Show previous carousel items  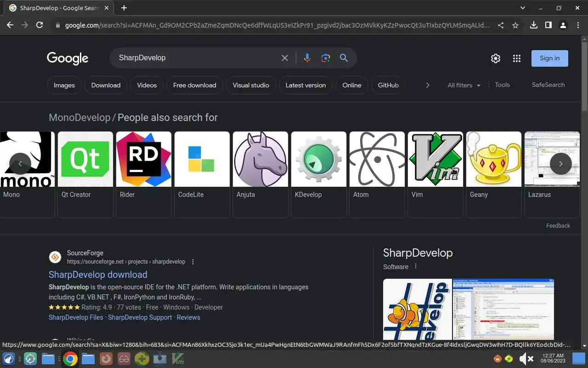tap(20, 164)
